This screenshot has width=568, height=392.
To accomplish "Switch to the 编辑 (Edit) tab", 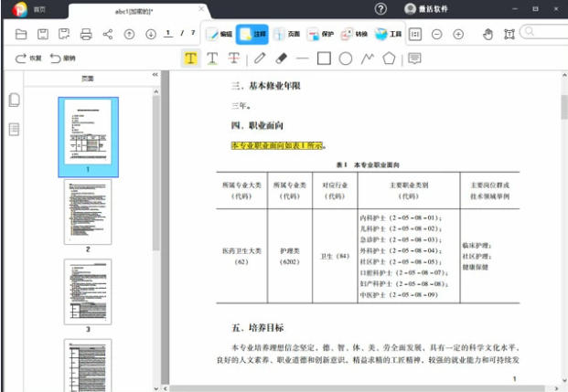I will (x=219, y=35).
